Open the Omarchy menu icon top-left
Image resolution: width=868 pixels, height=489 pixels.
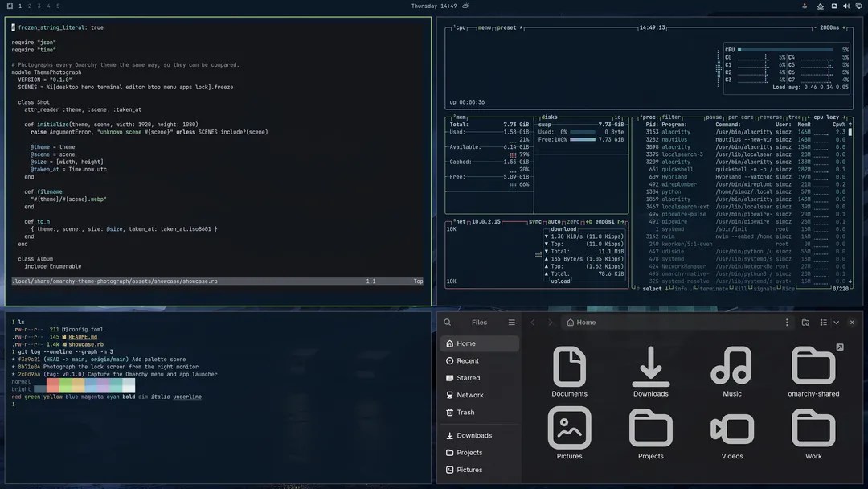point(10,6)
